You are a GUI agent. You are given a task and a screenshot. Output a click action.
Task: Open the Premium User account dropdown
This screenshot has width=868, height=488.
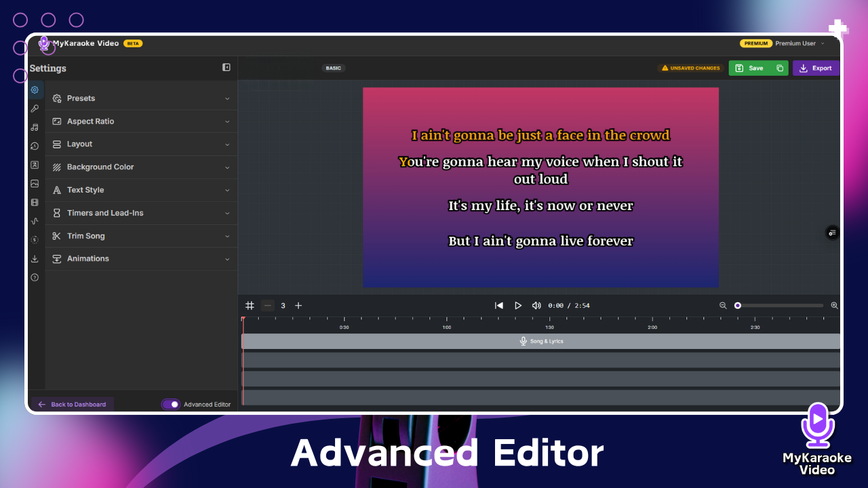coord(800,43)
